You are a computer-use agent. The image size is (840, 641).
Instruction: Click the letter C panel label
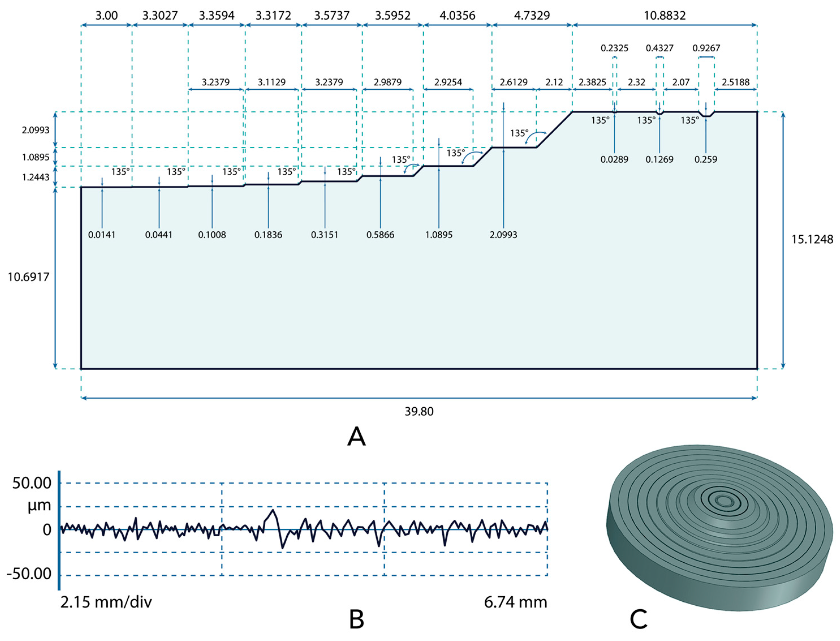coord(639,619)
